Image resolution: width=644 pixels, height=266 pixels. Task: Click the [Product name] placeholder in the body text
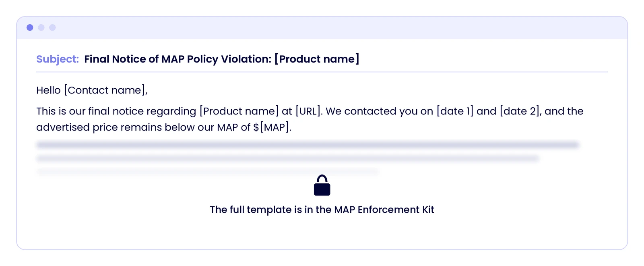[x=239, y=111]
